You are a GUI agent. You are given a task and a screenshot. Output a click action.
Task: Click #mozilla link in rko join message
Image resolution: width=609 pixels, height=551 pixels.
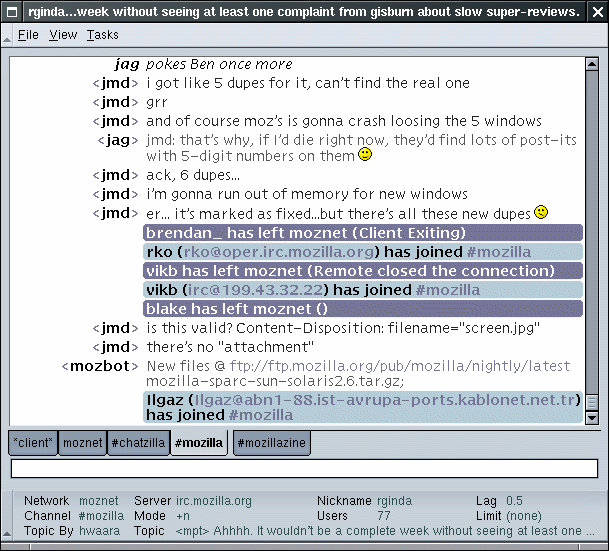coord(499,252)
